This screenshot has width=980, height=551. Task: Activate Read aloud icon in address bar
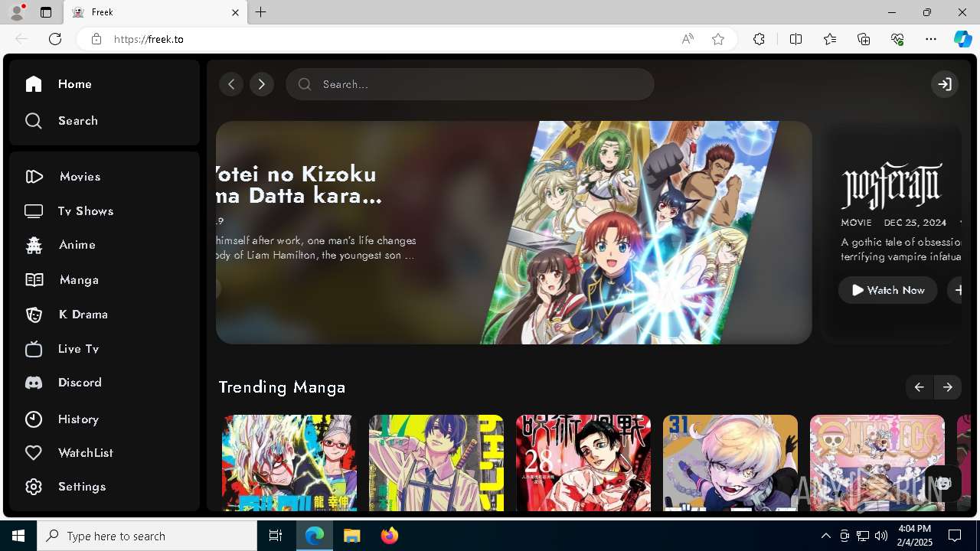tap(688, 39)
